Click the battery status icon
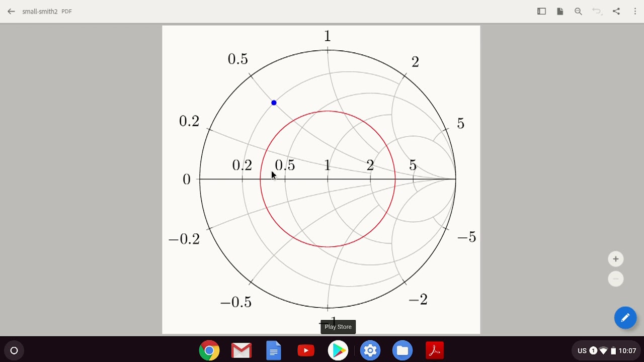Image resolution: width=644 pixels, height=362 pixels. click(x=613, y=351)
